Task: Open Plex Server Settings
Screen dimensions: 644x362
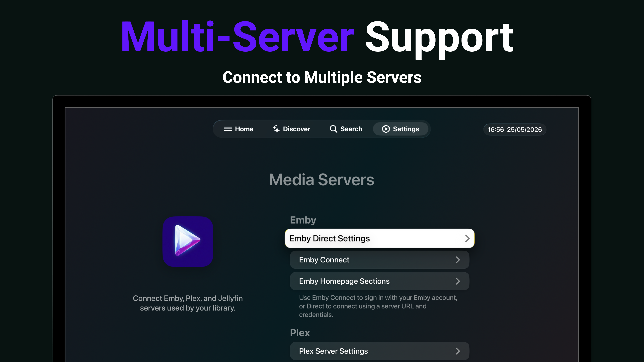Action: 380,351
